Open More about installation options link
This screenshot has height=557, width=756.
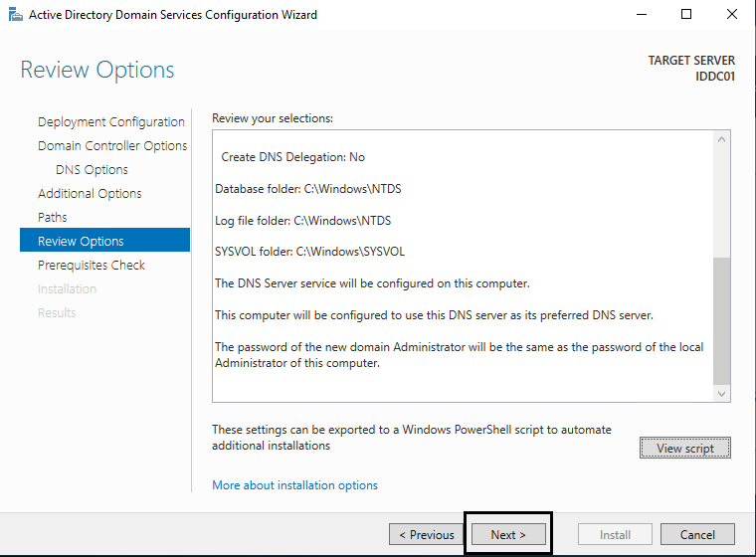[294, 485]
